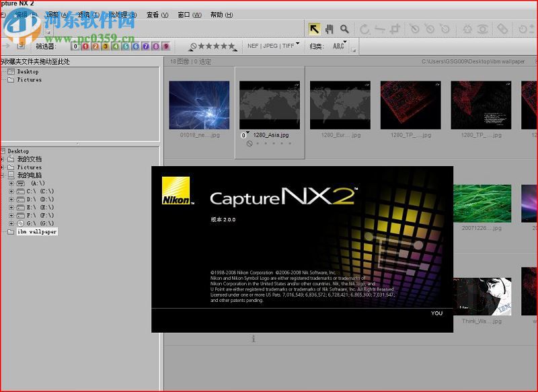
Task: Rate with five stars in the filter bar
Action: click(232, 46)
